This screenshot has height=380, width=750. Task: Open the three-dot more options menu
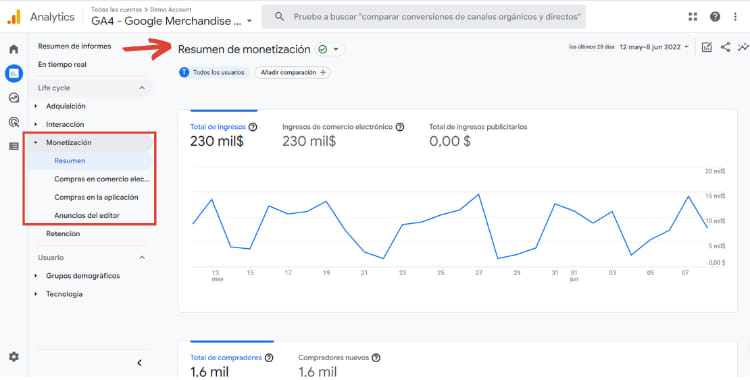[735, 17]
